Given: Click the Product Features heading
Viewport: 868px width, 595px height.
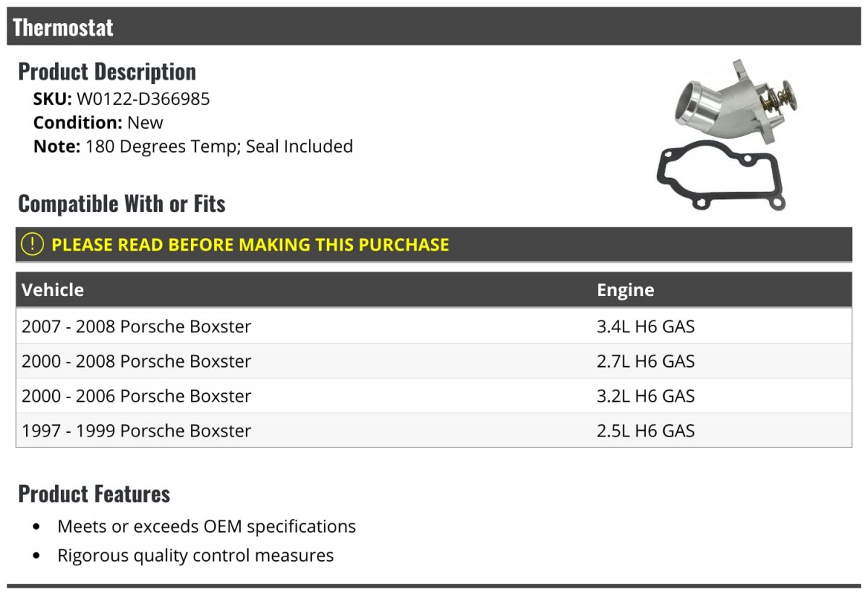Looking at the screenshot, I should (x=94, y=494).
